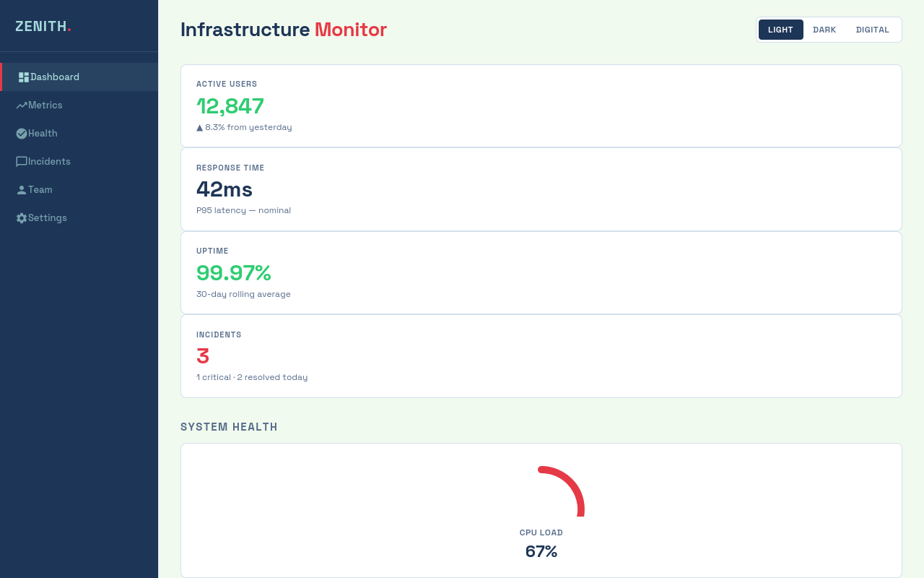Select the Active Users card
Screen dimensions: 924x578
(x=541, y=105)
